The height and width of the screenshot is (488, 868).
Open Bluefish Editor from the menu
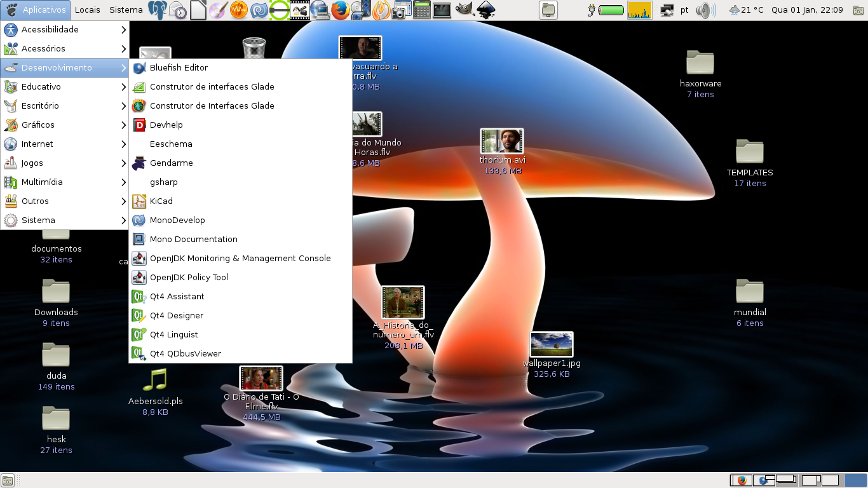(x=179, y=67)
